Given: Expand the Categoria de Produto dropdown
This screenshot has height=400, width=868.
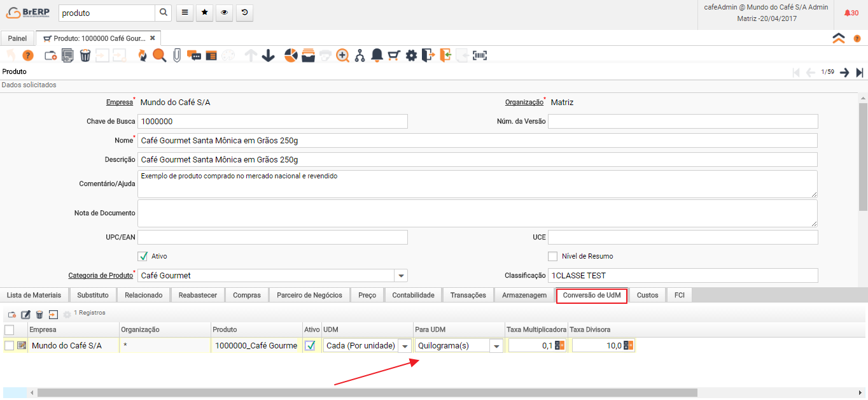Looking at the screenshot, I should [401, 276].
